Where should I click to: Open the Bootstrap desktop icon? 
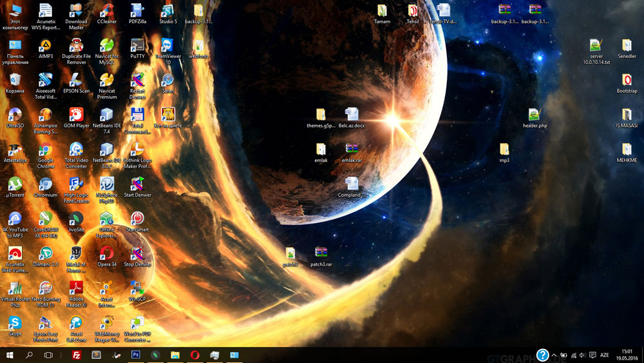(627, 83)
